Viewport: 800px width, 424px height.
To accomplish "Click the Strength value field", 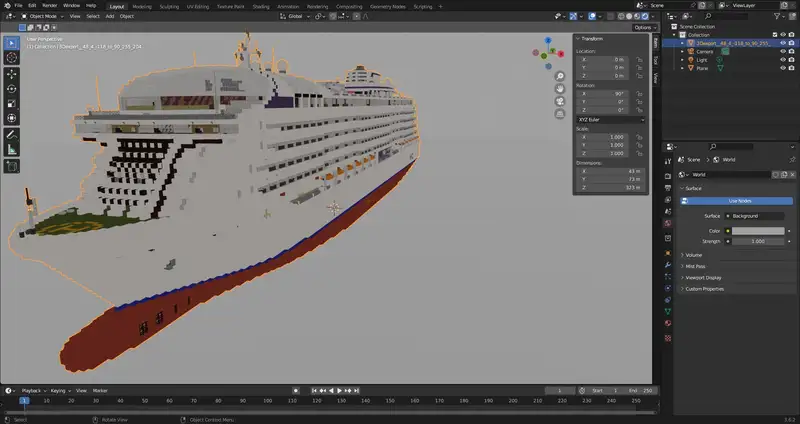I will [x=757, y=241].
